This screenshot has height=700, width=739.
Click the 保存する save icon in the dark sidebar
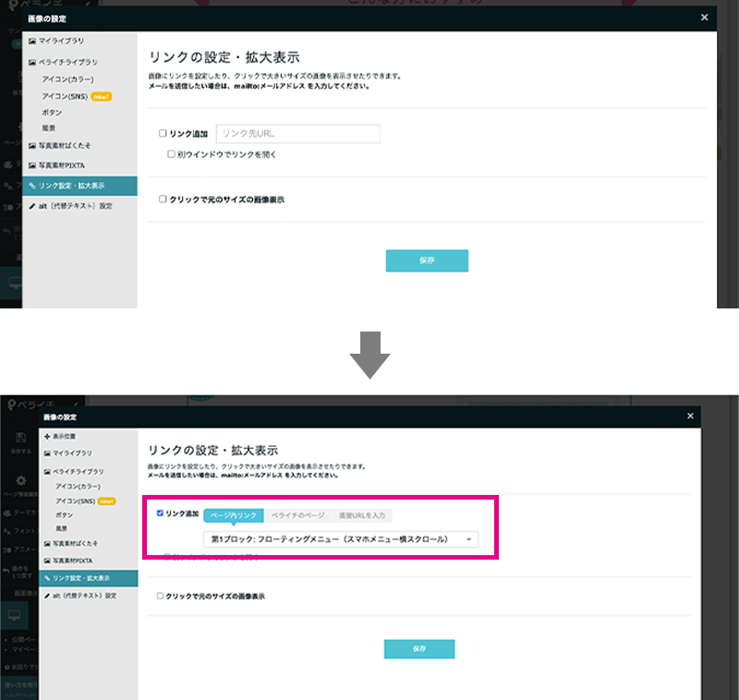click(x=19, y=438)
